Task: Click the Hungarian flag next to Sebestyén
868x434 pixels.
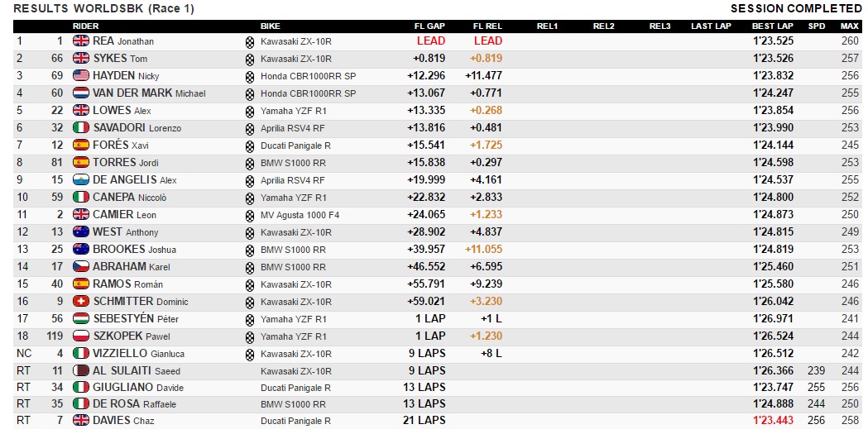Action: tap(81, 318)
